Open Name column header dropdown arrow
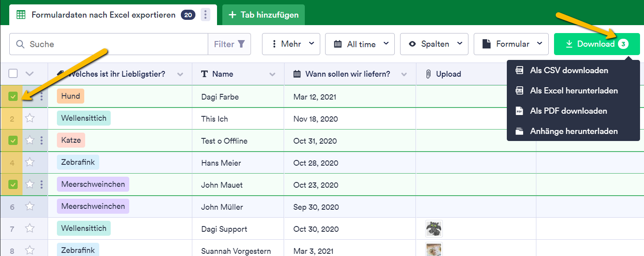This screenshot has height=256, width=644. [273, 74]
